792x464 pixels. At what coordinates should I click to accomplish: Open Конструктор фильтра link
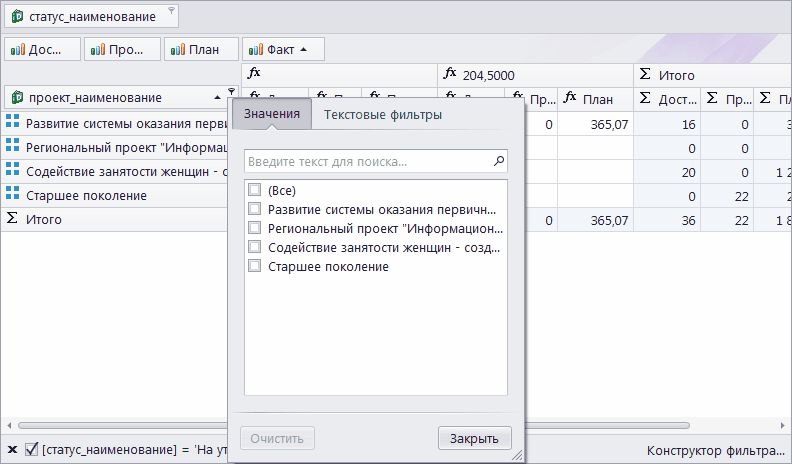pos(716,450)
